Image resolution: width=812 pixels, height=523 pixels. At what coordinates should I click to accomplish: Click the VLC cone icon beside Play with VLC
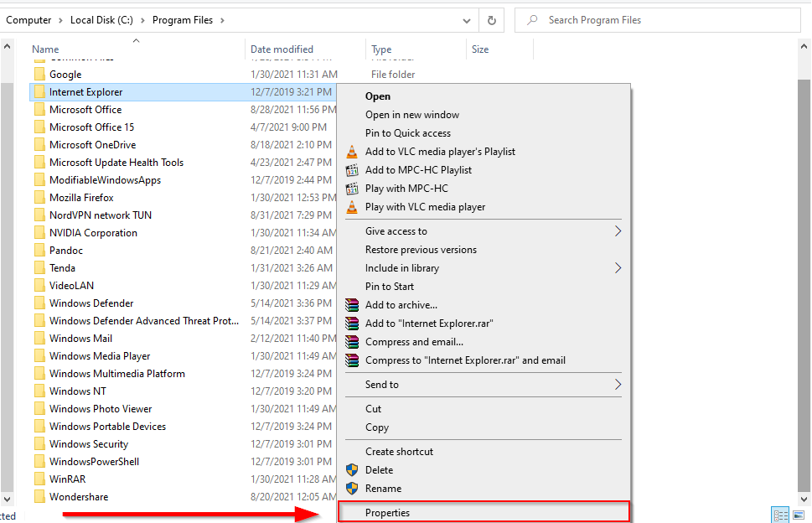click(352, 207)
